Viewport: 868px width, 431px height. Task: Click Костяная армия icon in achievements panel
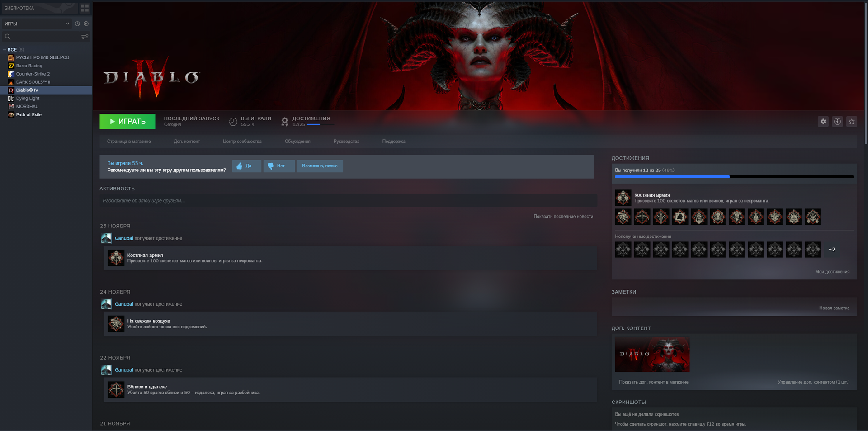pos(623,198)
